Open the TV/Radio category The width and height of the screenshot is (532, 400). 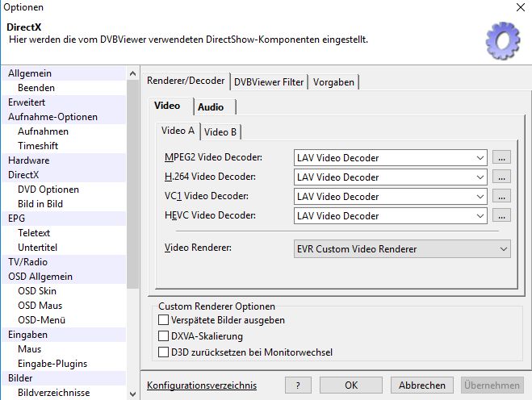click(64, 262)
